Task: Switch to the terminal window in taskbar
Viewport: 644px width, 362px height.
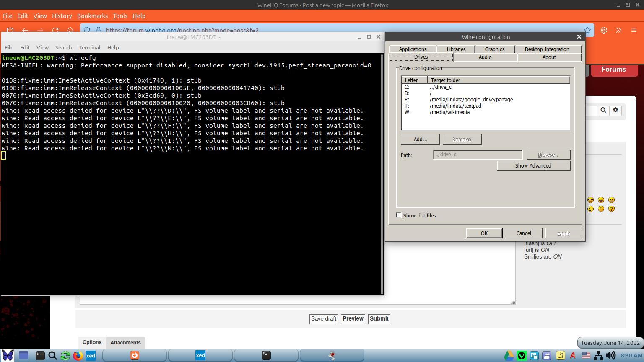Action: pos(266,356)
